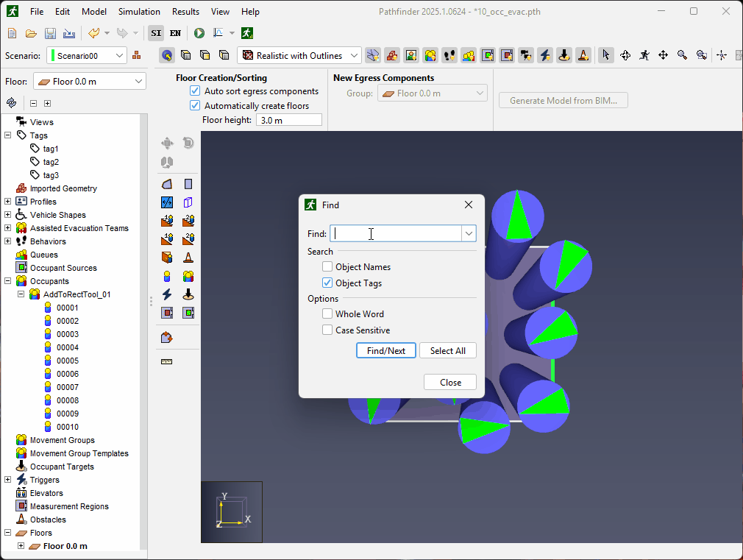
Task: Click the Open file folder icon
Action: [32, 33]
